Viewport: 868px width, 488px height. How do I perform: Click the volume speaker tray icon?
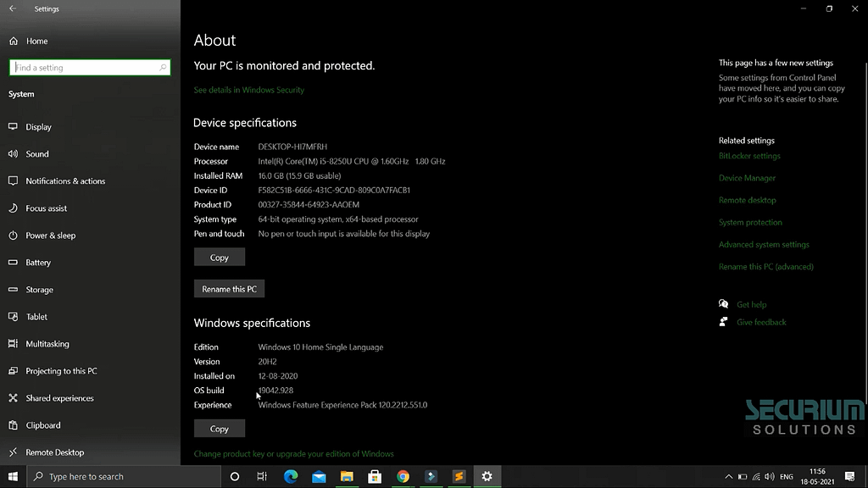pyautogui.click(x=770, y=476)
